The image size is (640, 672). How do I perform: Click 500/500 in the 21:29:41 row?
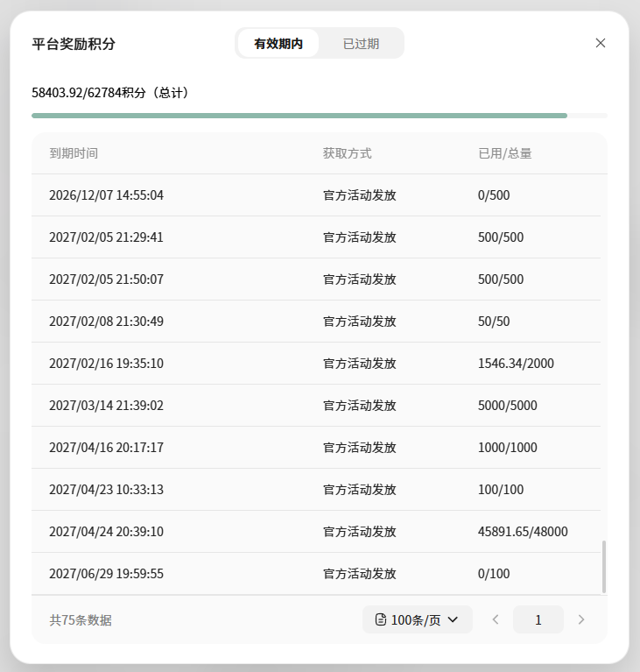tap(500, 237)
